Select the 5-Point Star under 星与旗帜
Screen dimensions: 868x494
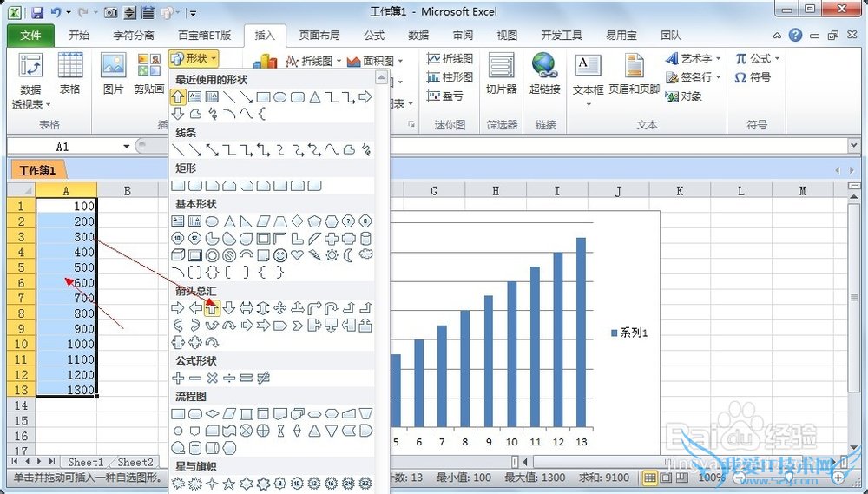tap(229, 484)
